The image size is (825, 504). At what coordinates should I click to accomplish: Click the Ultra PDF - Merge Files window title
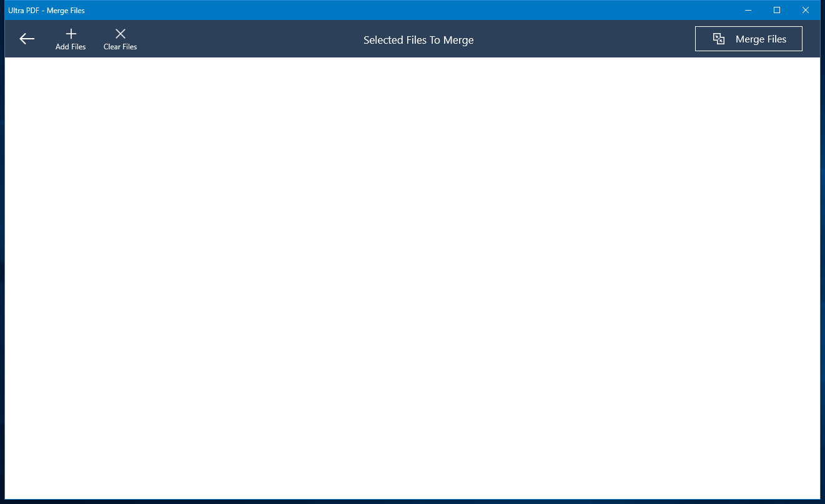pos(46,11)
